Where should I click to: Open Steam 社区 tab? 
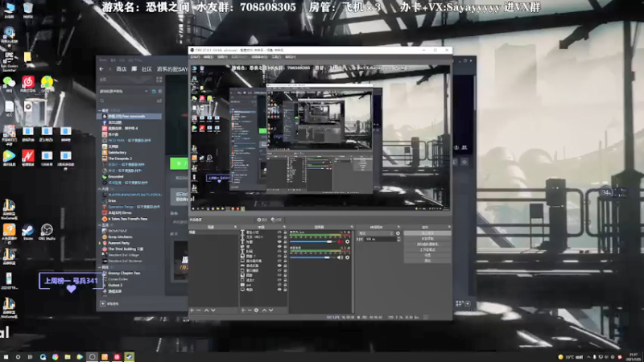click(x=147, y=69)
